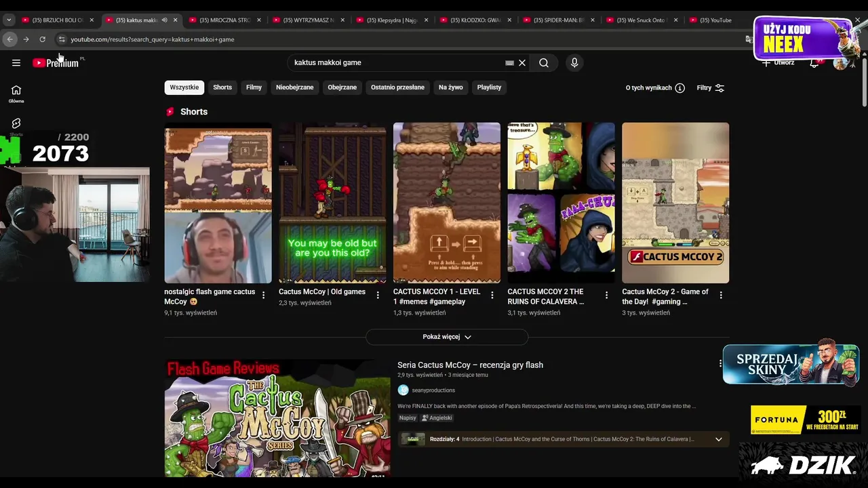This screenshot has height=488, width=868.
Task: Go forward in browser history
Action: pos(26,39)
